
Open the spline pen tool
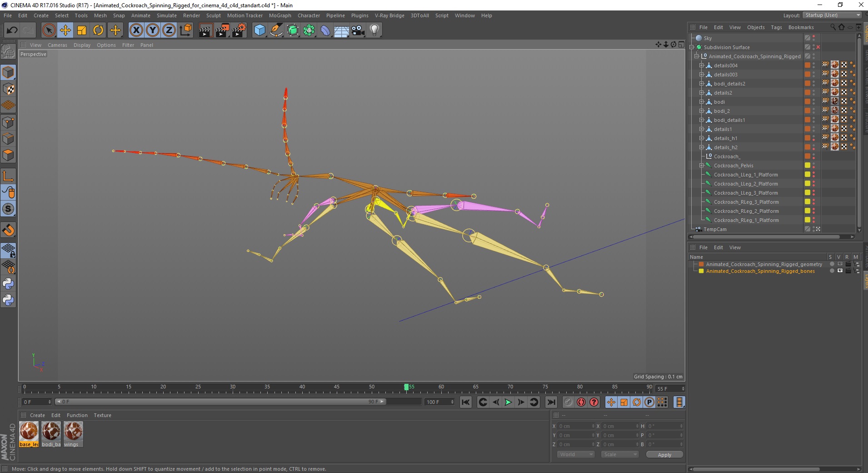tap(276, 30)
